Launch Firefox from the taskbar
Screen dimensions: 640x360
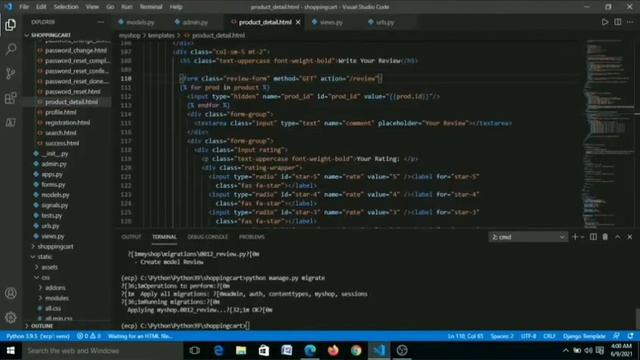pos(333,351)
